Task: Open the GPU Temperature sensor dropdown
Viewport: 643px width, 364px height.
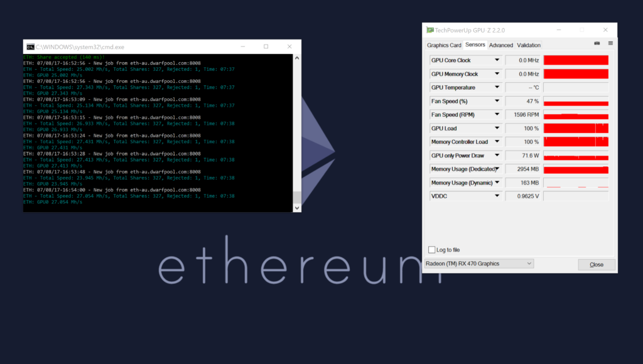Action: click(x=497, y=87)
